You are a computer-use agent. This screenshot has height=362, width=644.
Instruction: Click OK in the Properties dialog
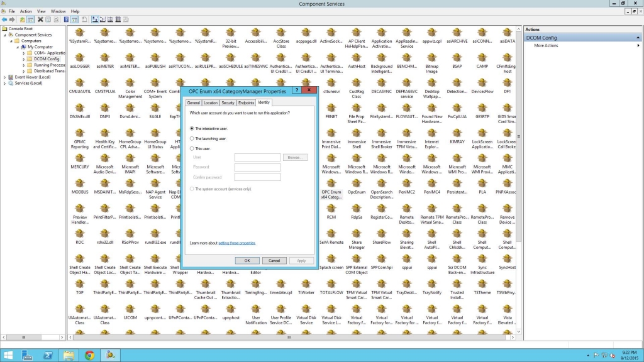point(247,261)
